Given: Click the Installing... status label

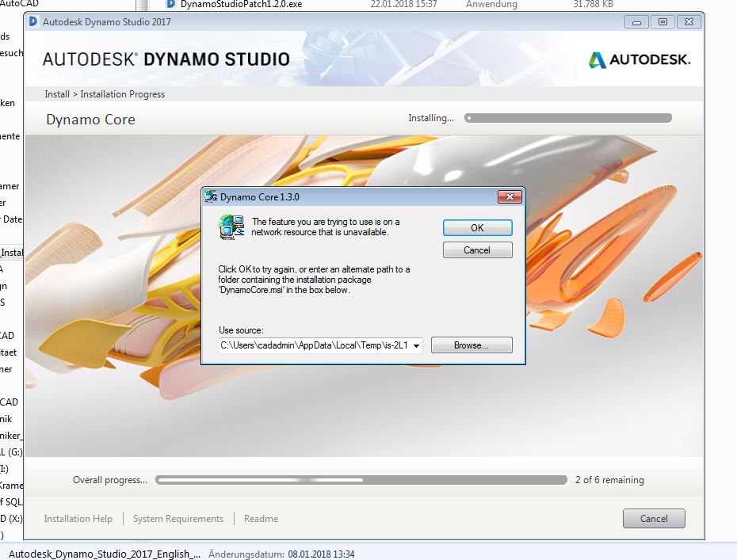Looking at the screenshot, I should 431,118.
